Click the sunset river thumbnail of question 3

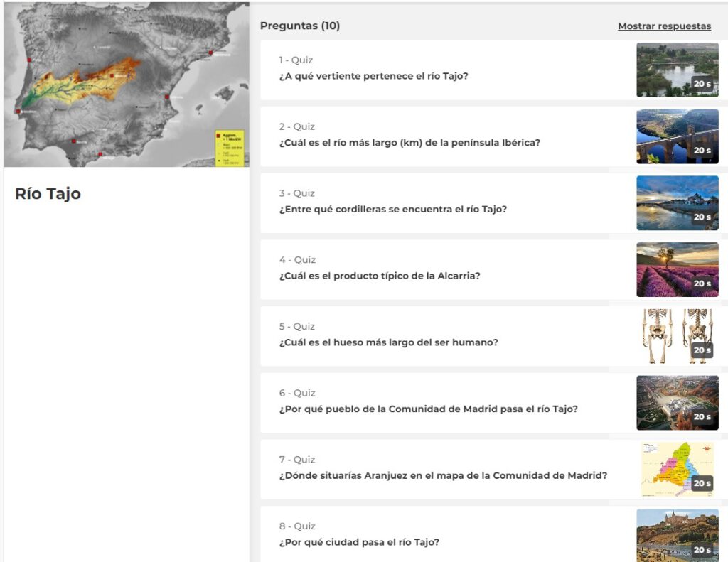tap(677, 203)
